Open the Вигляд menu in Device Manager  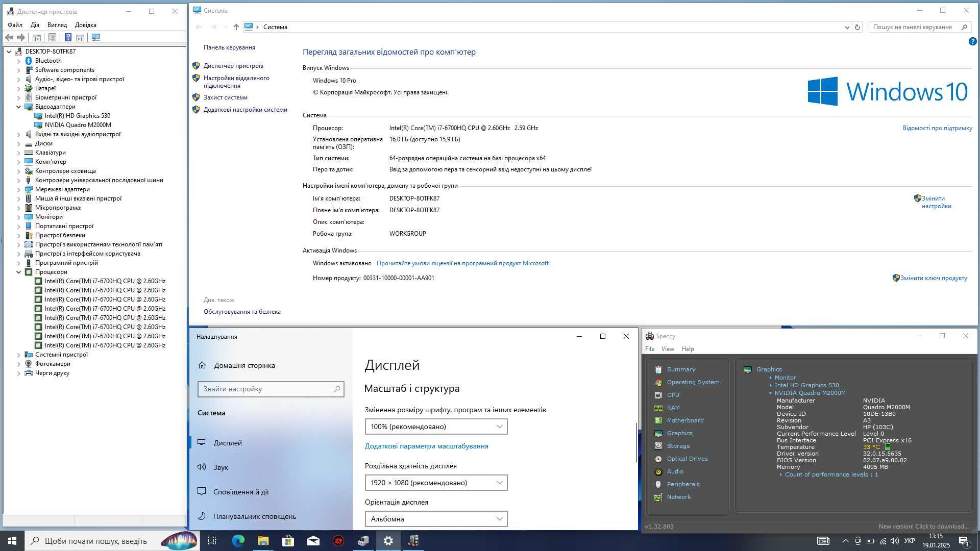click(57, 24)
